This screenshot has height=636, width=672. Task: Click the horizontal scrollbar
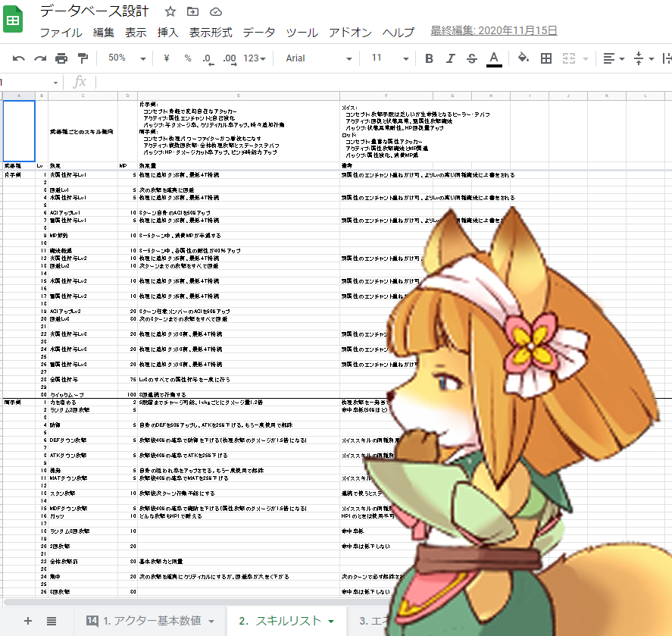(197, 602)
